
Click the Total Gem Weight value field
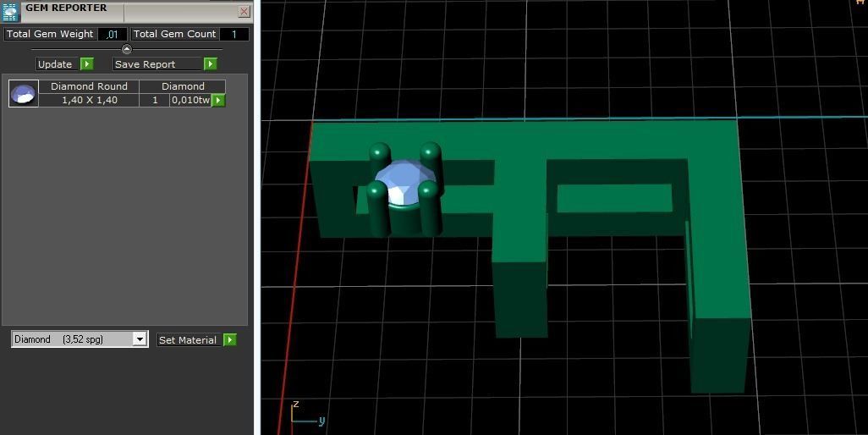coord(113,35)
